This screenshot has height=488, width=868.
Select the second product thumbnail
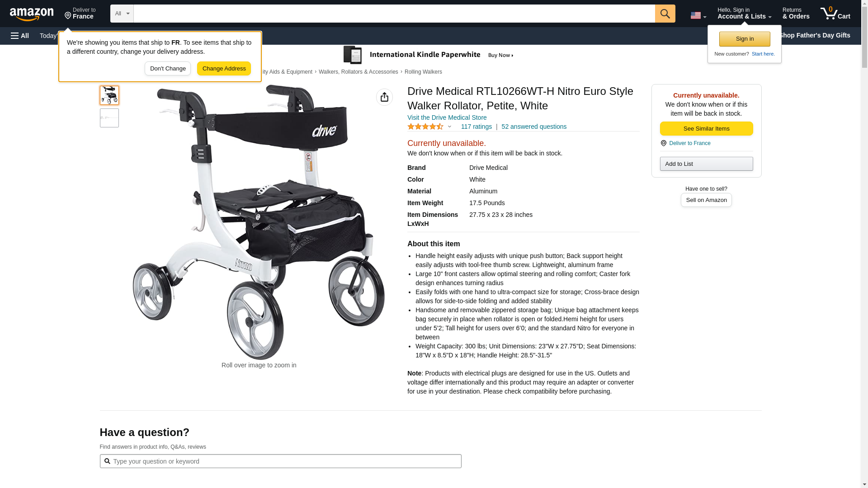tap(109, 118)
